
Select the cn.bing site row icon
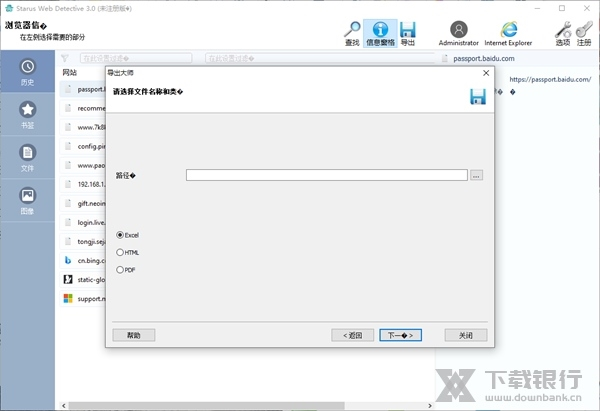[68, 261]
